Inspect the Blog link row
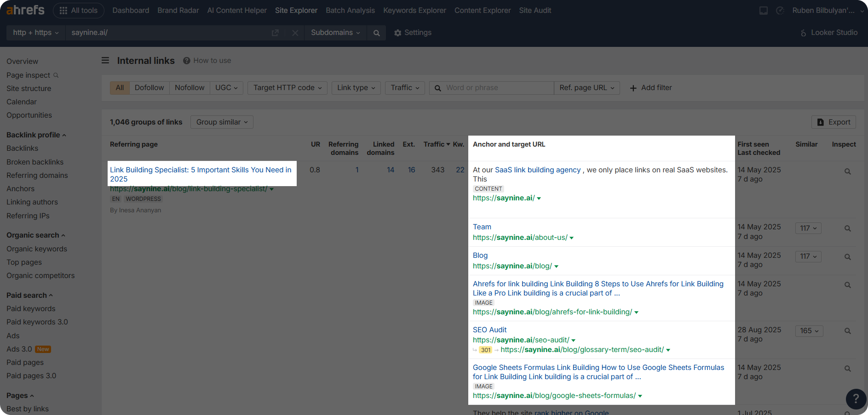 (x=847, y=257)
